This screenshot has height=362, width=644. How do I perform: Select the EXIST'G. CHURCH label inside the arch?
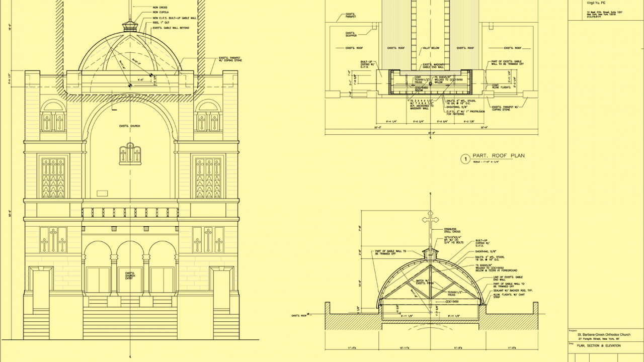pos(130,126)
